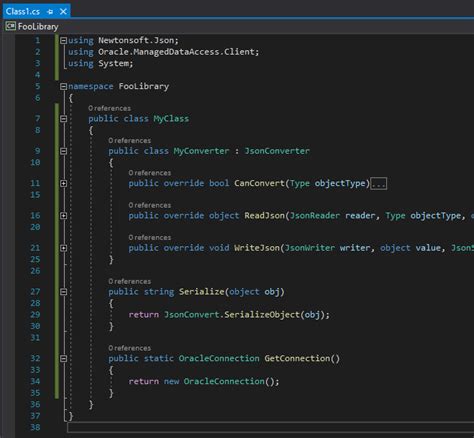
Task: Collapse the FooLibrary namespace block
Action: 63,87
